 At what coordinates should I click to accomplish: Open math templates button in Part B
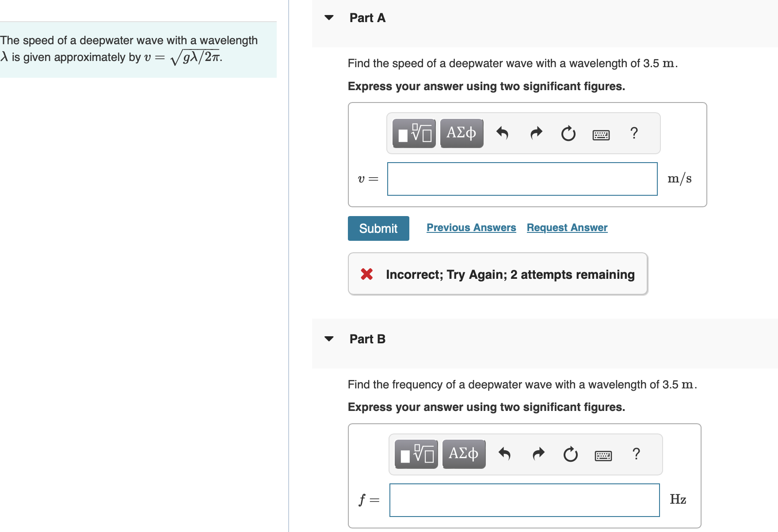[416, 454]
